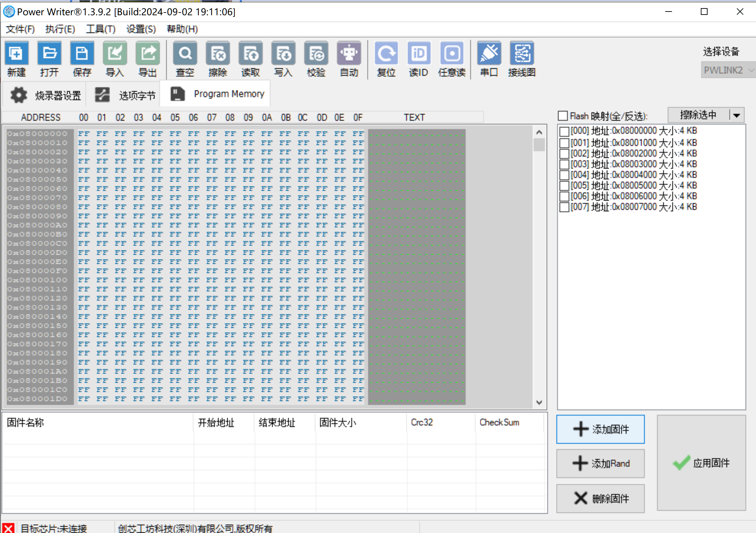Image resolution: width=756 pixels, height=533 pixels.
Task: Expand the 擦除选中 dropdown arrow
Action: pyautogui.click(x=737, y=115)
